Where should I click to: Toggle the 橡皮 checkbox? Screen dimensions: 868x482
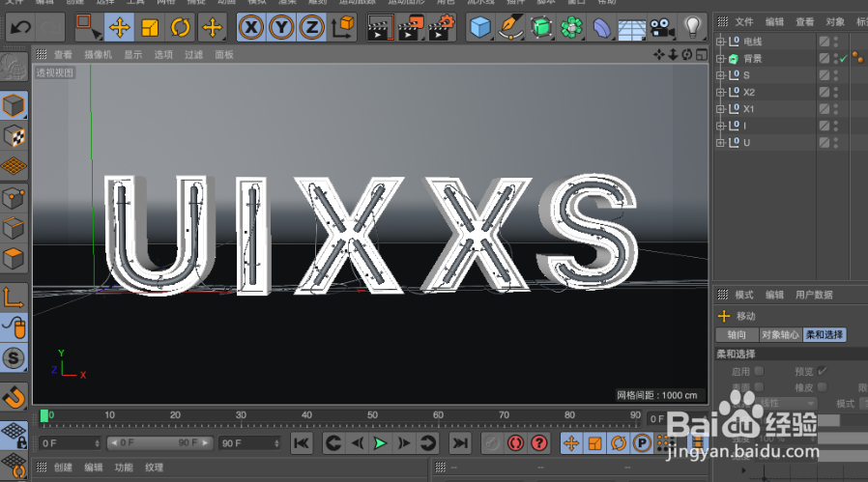(822, 387)
